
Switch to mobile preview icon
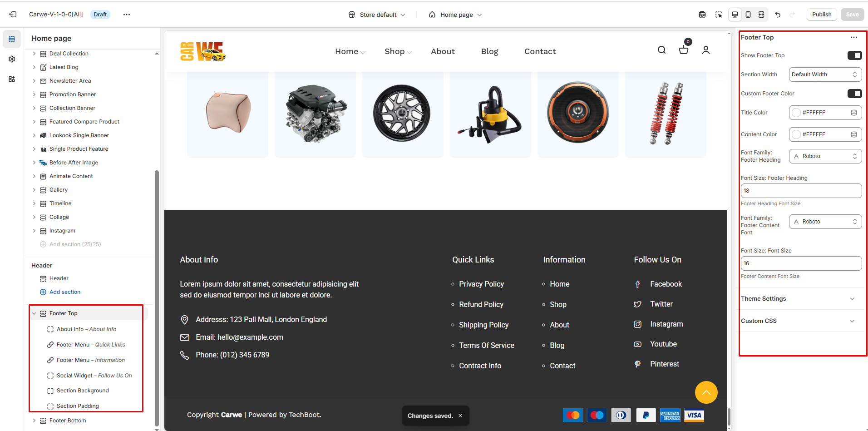[748, 15]
